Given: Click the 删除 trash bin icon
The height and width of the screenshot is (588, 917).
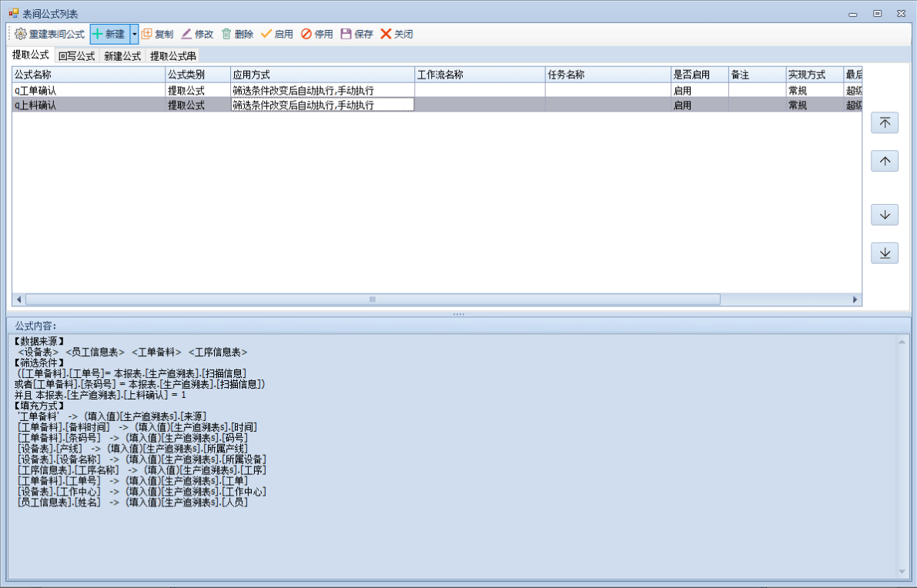Looking at the screenshot, I should 226,34.
